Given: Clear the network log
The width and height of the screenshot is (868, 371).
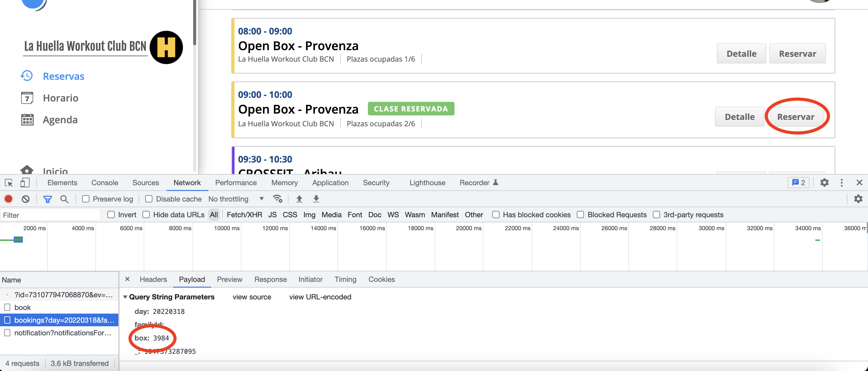Looking at the screenshot, I should point(26,199).
